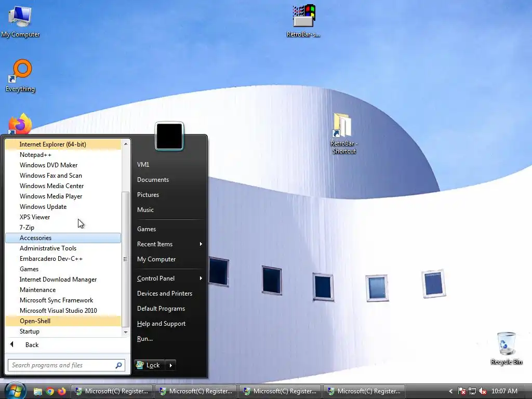Screen dimensions: 532x399
Task: Open the shutdown options arrow beside Lock
Action: [x=170, y=365]
